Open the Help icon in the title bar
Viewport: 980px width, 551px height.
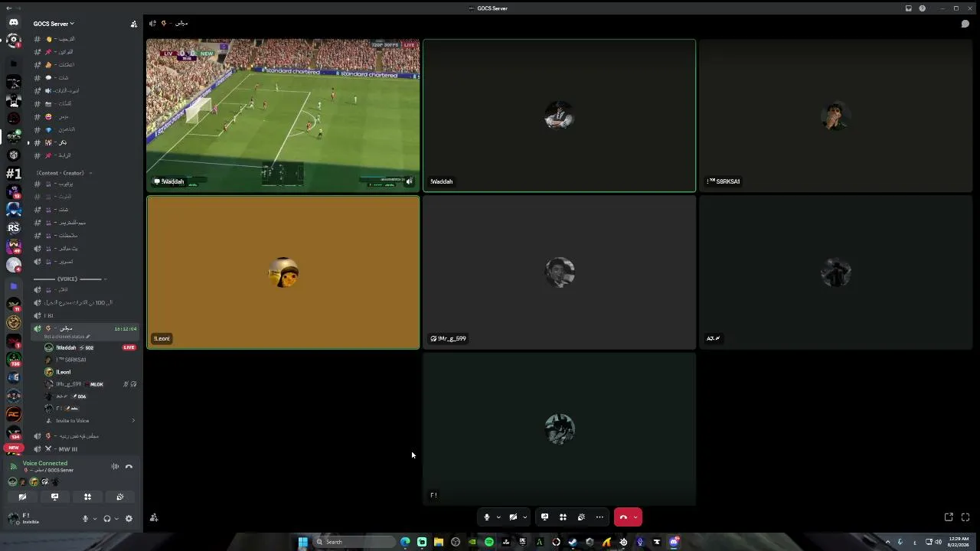[x=922, y=8]
